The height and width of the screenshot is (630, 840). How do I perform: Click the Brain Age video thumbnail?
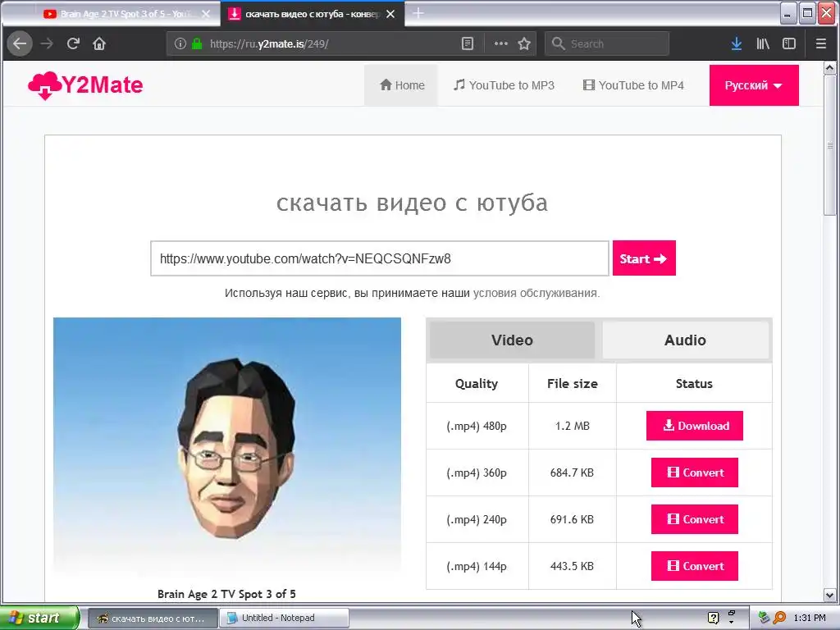tap(227, 446)
